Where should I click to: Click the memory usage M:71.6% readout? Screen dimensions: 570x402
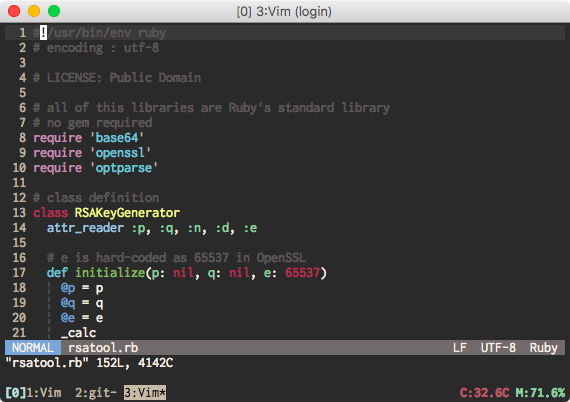[x=540, y=393]
